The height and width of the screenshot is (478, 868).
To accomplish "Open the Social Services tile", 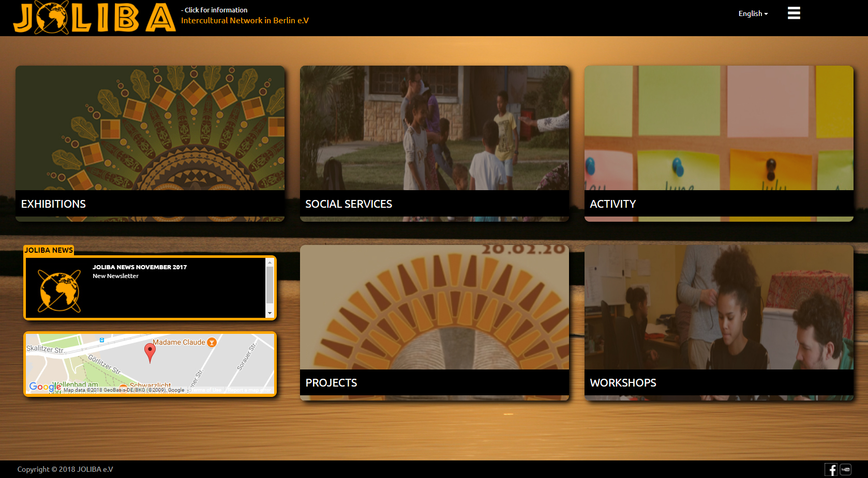I will point(435,144).
